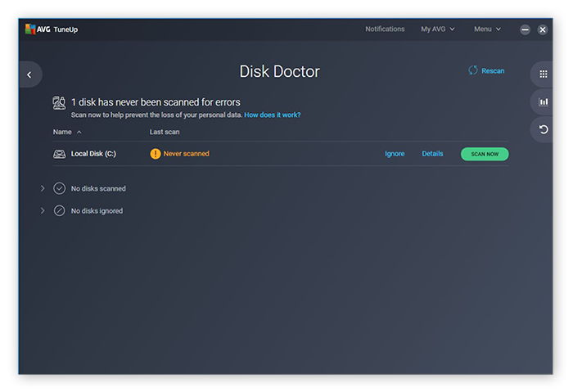Expand the No disks ignored section
Viewport: 573px width, 392px height.
click(43, 210)
